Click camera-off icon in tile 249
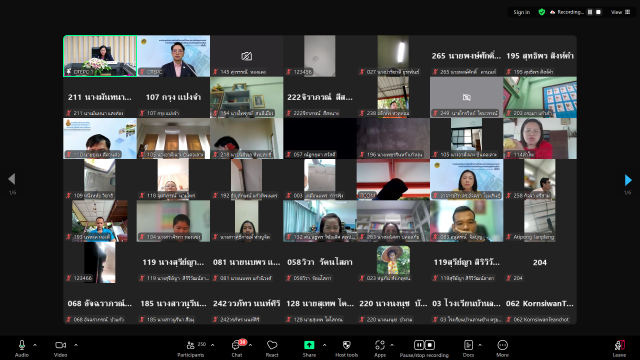Viewport: 640px width, 360px height. (467, 97)
